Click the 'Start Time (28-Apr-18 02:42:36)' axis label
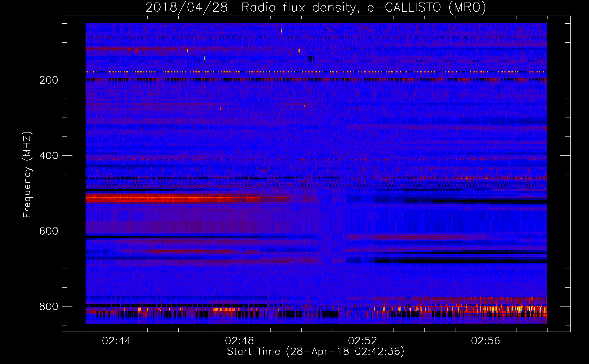Screen dimensions: 589x364 (316, 352)
